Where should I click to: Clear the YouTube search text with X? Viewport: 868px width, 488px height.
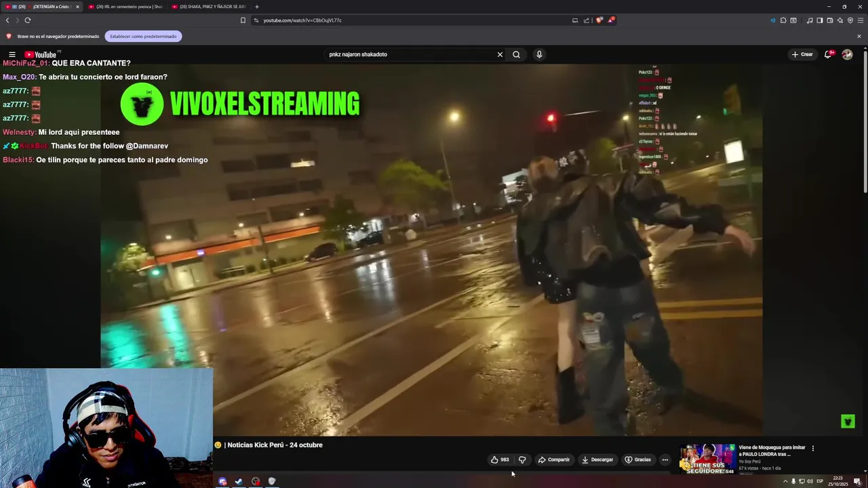pyautogui.click(x=500, y=54)
